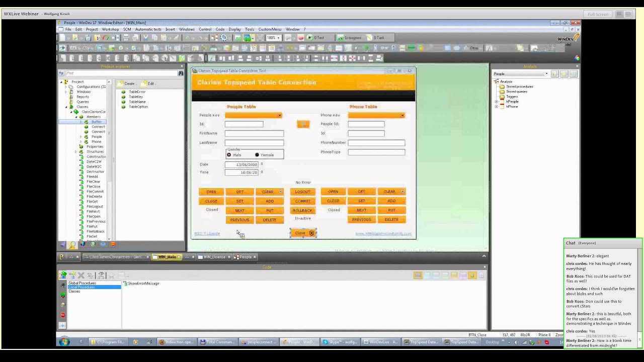Screen dimensions: 644x362
Task: Select ShowErrorMessage procedure in Code pane
Action: coord(143,284)
